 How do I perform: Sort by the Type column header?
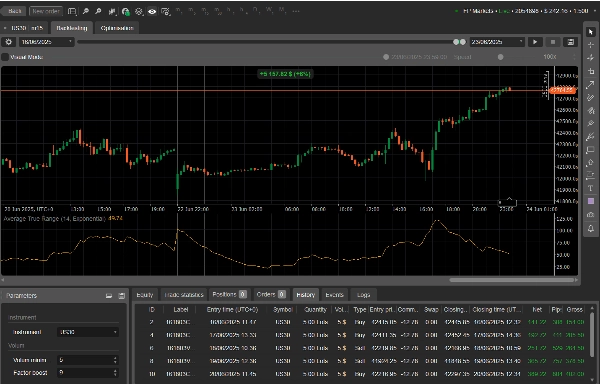tap(360, 309)
